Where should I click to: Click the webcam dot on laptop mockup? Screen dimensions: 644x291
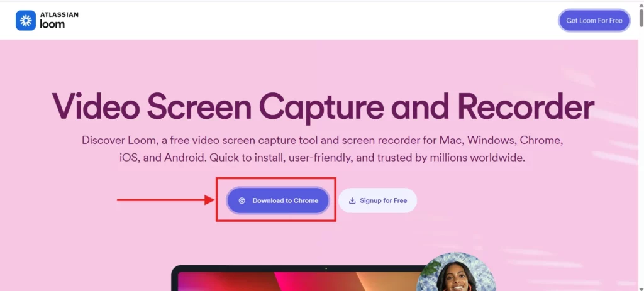click(x=326, y=268)
